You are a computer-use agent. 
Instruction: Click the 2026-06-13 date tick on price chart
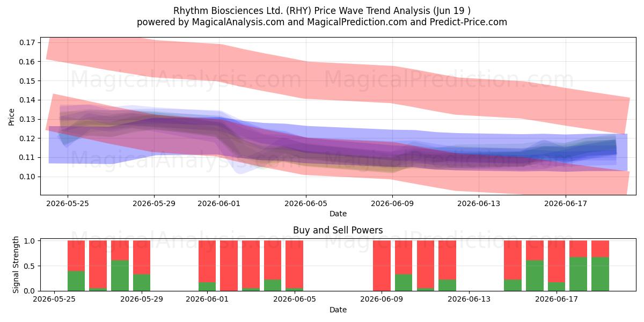click(x=479, y=203)
